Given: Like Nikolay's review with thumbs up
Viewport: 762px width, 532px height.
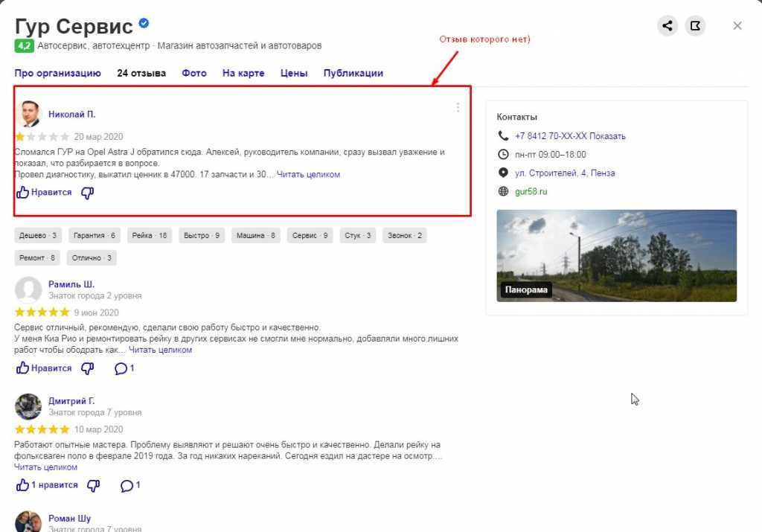Looking at the screenshot, I should point(22,193).
